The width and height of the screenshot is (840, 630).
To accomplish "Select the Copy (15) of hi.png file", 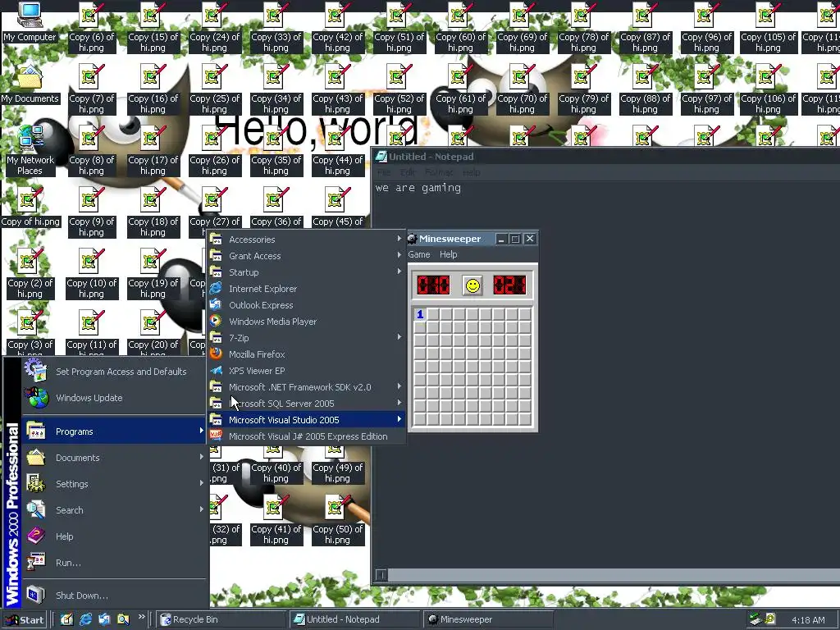I will 153,27.
